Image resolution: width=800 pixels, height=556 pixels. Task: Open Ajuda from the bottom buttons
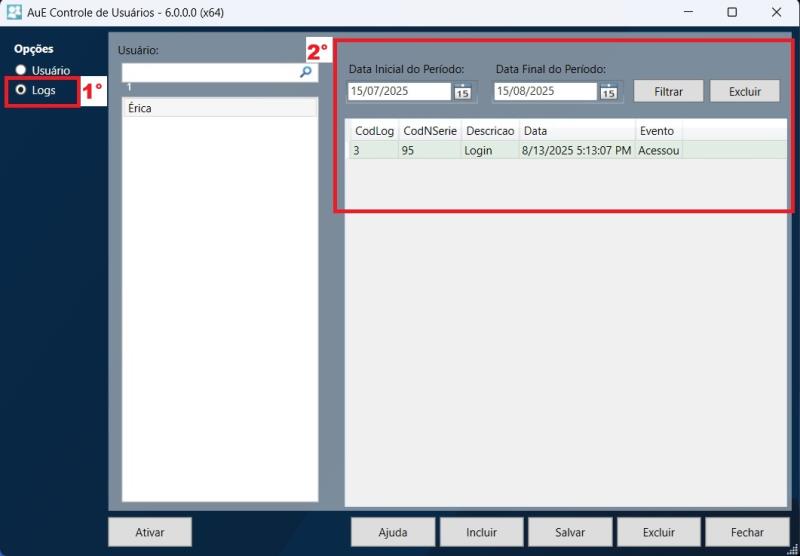tap(393, 532)
